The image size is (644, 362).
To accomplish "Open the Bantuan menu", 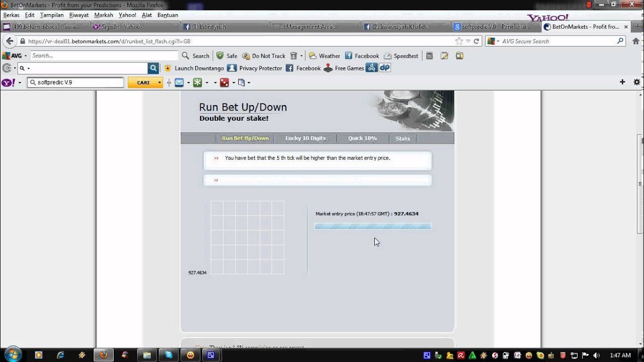I will [168, 15].
